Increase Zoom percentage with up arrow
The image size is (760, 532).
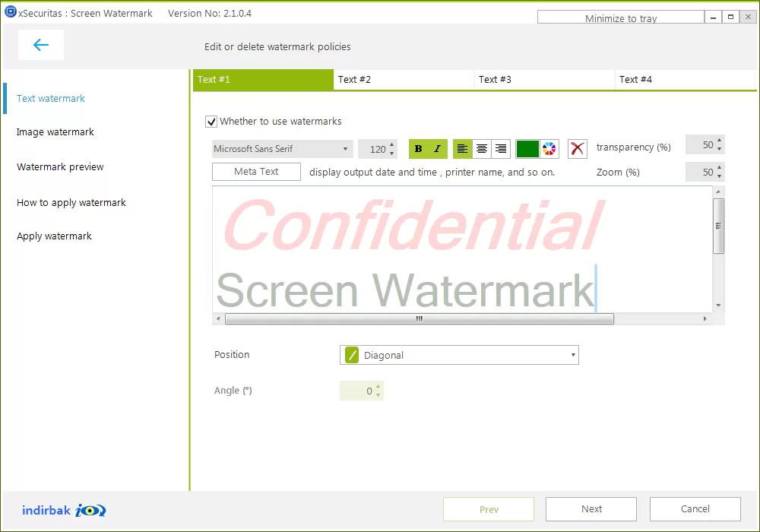click(719, 167)
